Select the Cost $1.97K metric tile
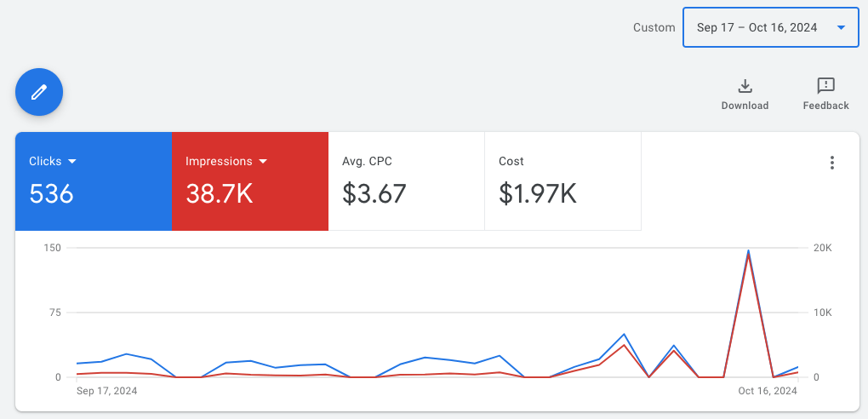The image size is (868, 419). click(x=562, y=181)
